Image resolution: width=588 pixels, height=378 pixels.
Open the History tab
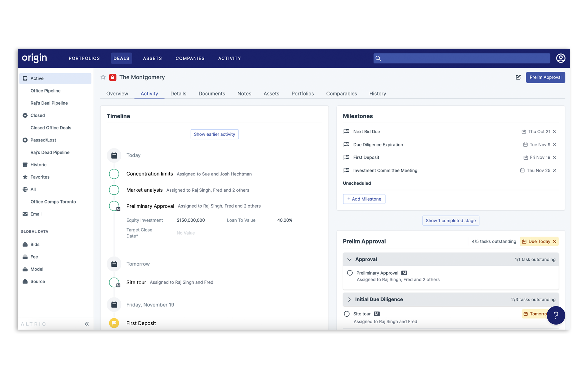(x=378, y=93)
